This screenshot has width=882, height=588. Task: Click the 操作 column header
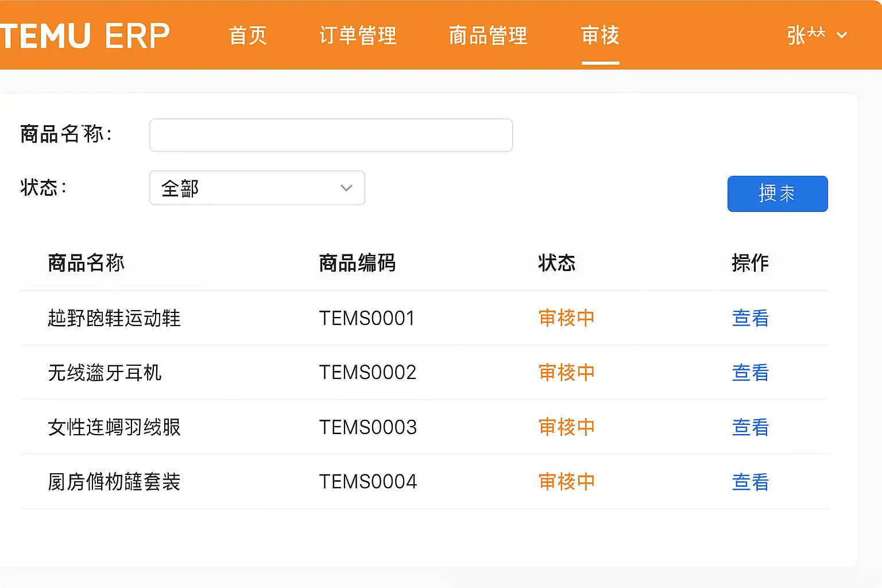point(750,263)
